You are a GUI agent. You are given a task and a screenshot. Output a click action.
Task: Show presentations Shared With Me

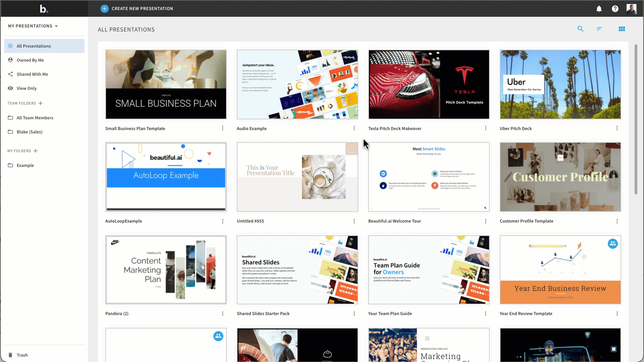pyautogui.click(x=44, y=74)
